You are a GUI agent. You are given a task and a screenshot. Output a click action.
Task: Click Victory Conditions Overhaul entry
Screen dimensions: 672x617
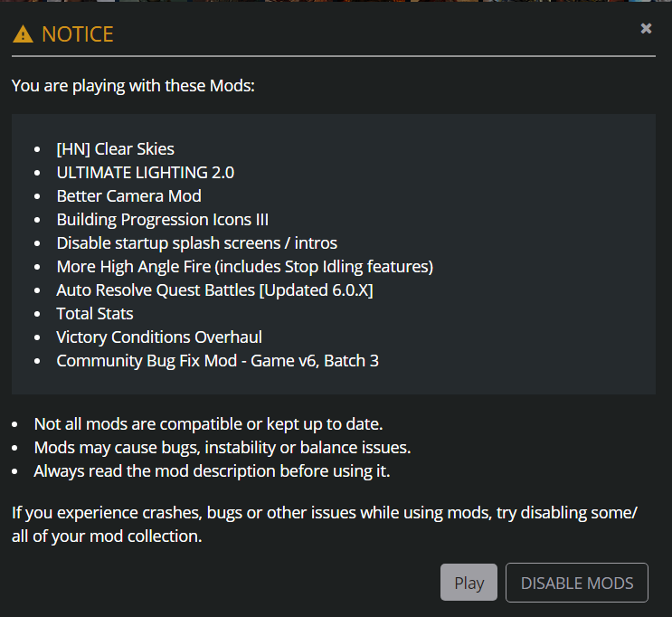[x=159, y=337]
